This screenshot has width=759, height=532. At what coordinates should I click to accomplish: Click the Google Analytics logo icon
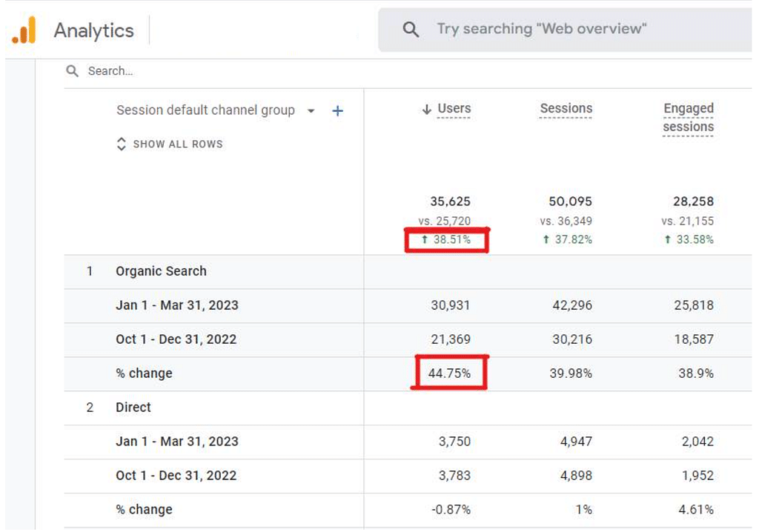24,30
